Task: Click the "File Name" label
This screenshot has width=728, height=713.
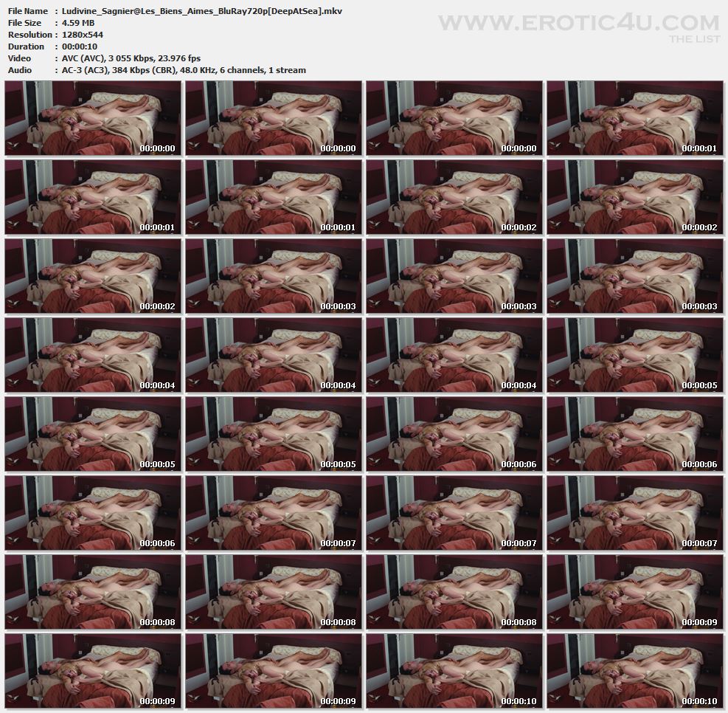Action: click(x=28, y=11)
